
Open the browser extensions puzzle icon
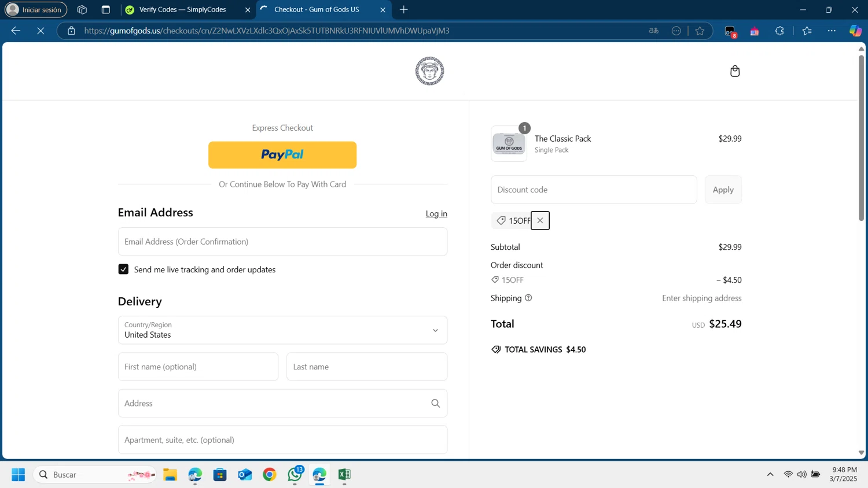click(779, 31)
